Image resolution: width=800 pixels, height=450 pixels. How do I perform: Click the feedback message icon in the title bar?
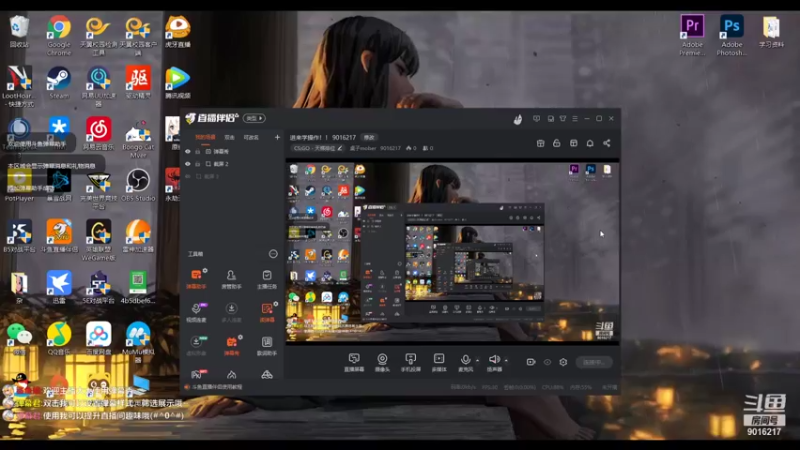pos(536,118)
